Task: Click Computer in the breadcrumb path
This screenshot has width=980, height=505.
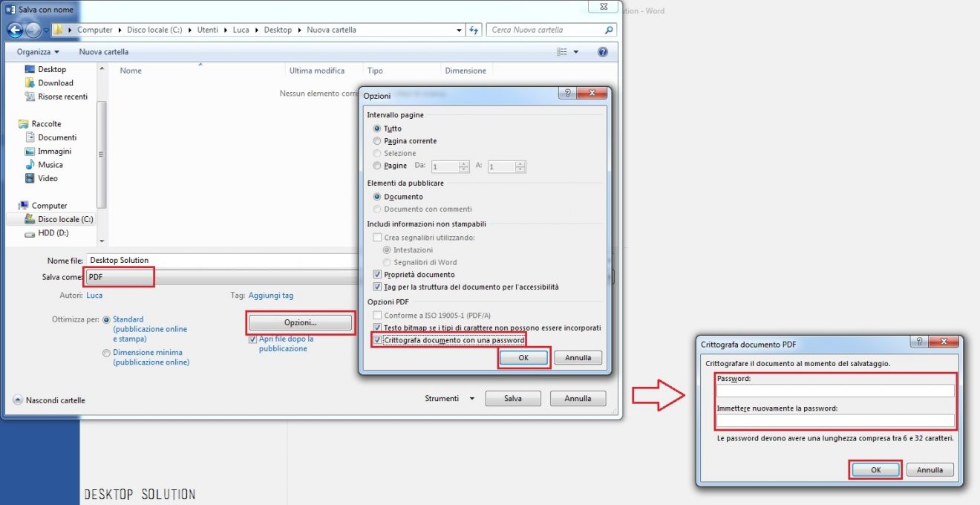Action: pyautogui.click(x=95, y=30)
